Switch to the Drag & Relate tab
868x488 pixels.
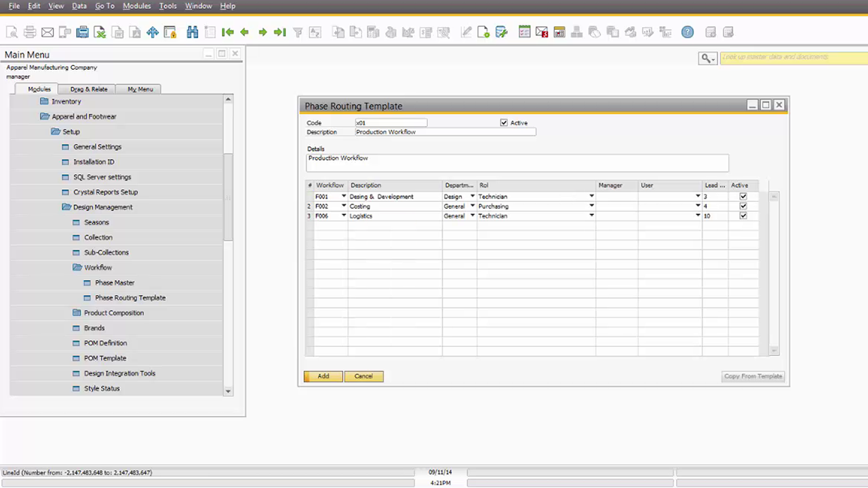89,89
